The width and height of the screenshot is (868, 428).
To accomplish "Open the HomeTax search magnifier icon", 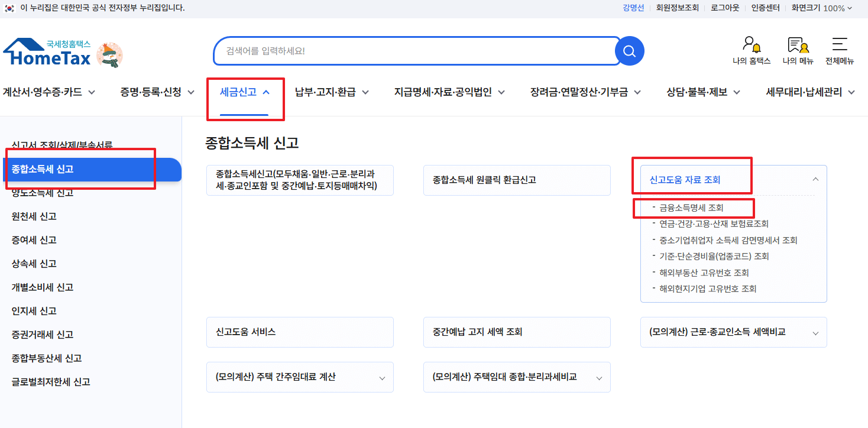I will [629, 51].
